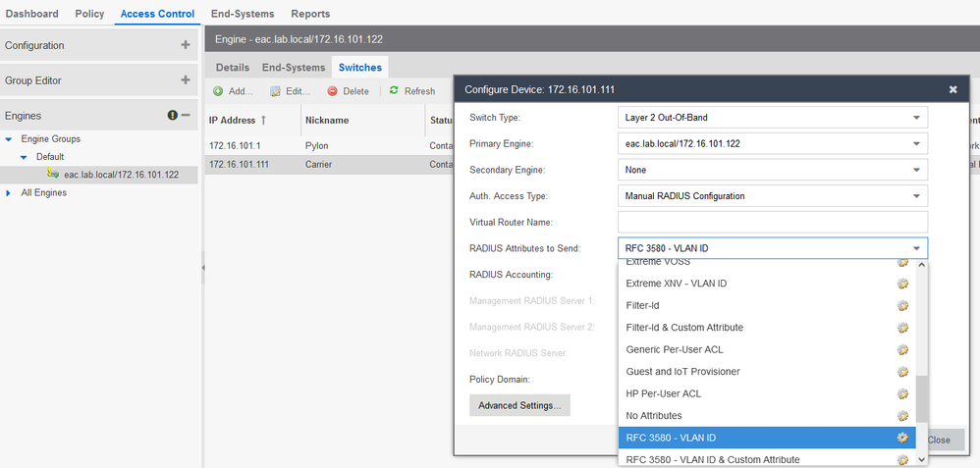Click the gear icon next to No Attributes
This screenshot has height=468, width=980.
(901, 416)
